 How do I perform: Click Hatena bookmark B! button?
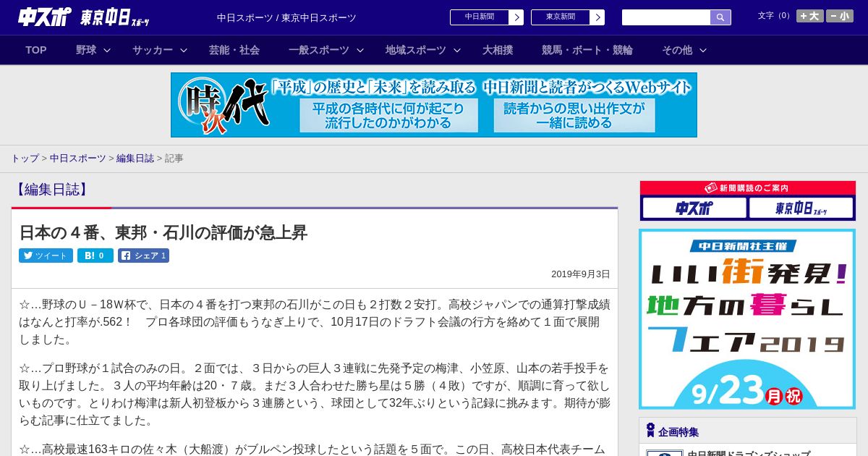coord(95,256)
